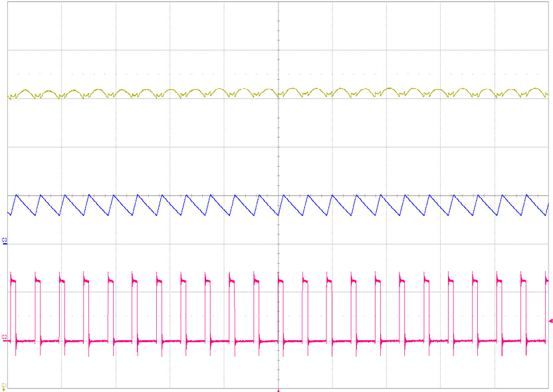
Task: Click the blue peak just right of center line
Action: (x=283, y=195)
